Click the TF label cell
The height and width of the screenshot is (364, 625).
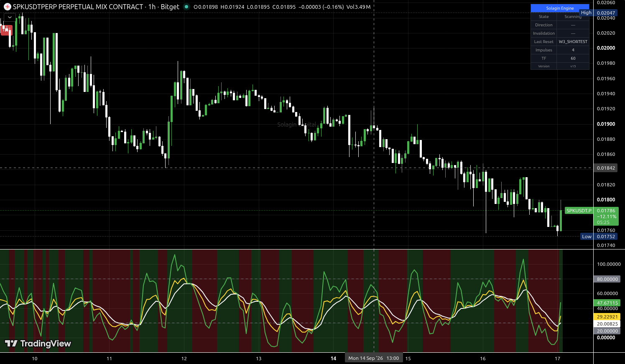click(x=543, y=59)
